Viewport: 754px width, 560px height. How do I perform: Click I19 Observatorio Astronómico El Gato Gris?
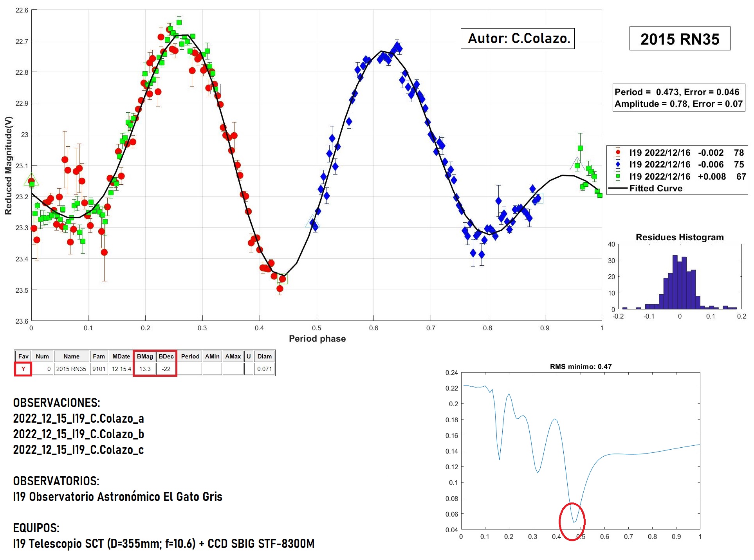(x=118, y=497)
